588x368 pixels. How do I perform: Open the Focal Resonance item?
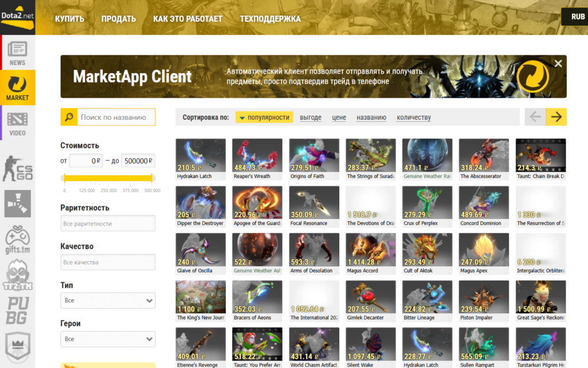point(314,206)
